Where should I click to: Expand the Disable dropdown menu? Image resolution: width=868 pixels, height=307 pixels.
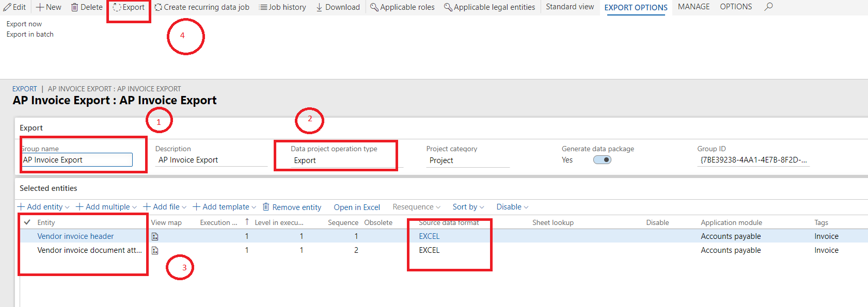(x=512, y=207)
